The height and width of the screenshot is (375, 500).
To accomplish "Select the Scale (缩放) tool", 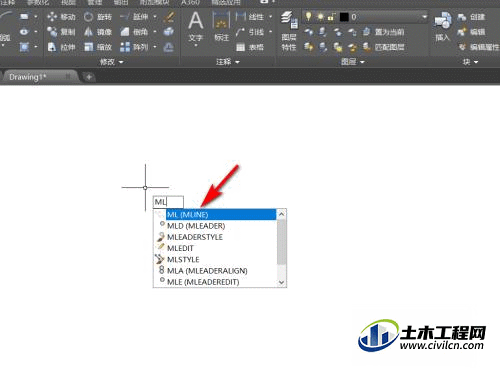I will tap(98, 47).
